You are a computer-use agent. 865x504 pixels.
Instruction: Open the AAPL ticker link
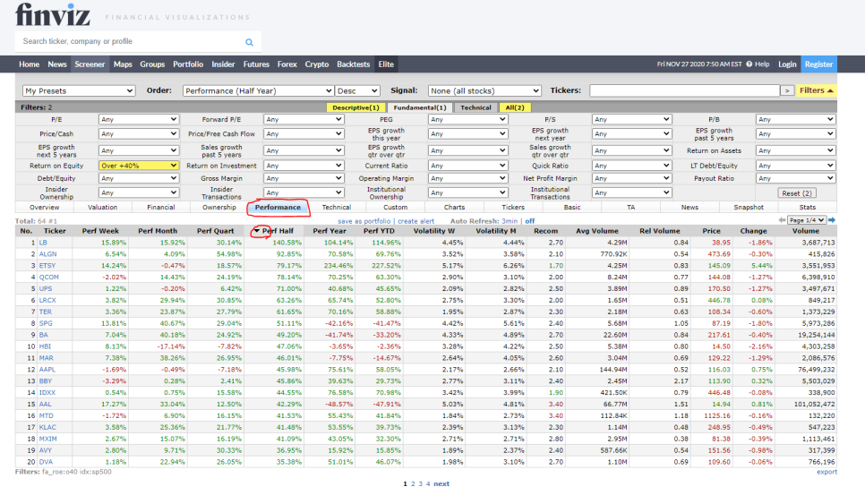[47, 370]
